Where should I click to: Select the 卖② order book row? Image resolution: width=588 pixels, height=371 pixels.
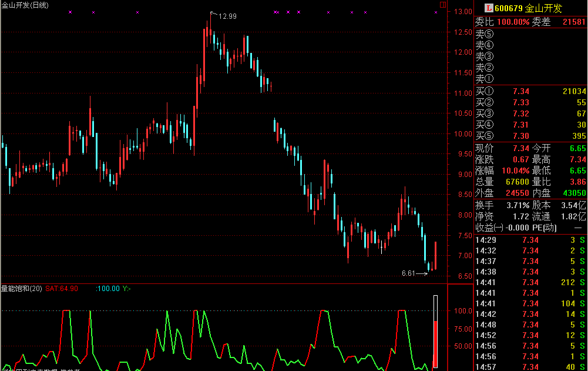pos(530,68)
